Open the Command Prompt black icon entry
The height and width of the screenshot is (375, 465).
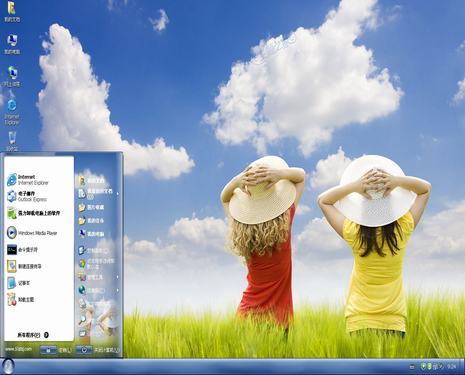coord(22,249)
